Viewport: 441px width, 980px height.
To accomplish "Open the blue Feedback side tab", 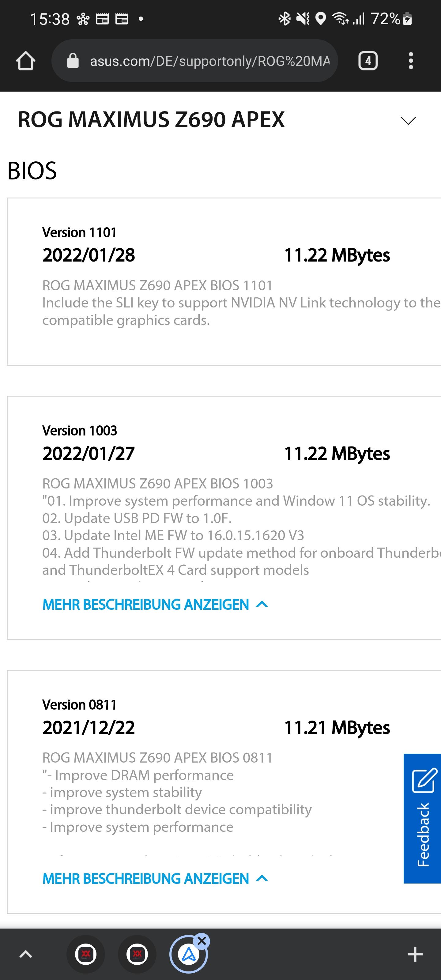I will click(x=422, y=818).
